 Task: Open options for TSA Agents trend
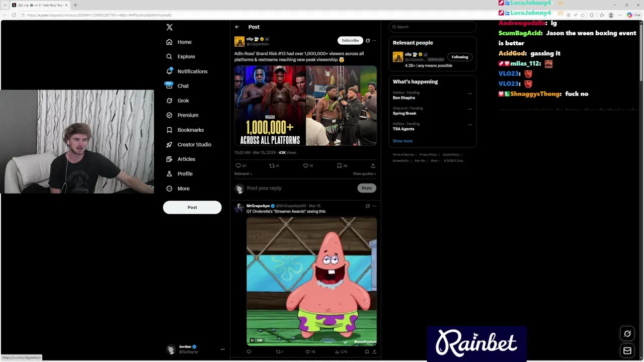click(x=470, y=125)
